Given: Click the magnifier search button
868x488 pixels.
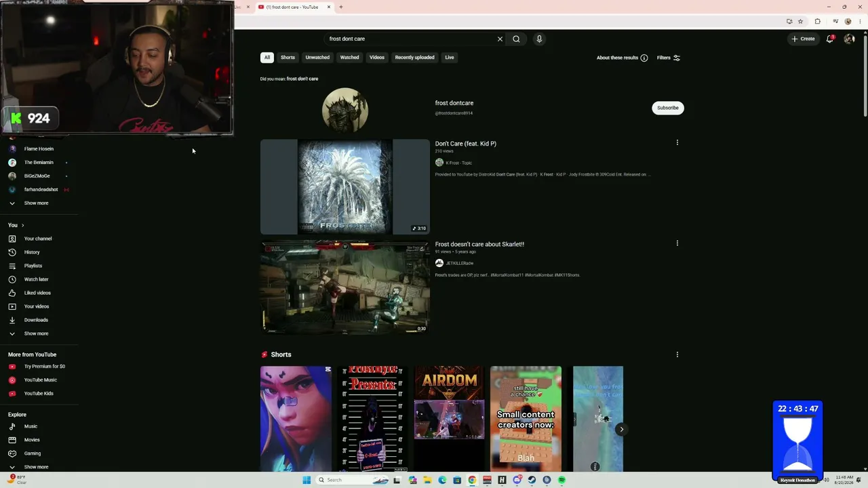Looking at the screenshot, I should coord(516,39).
